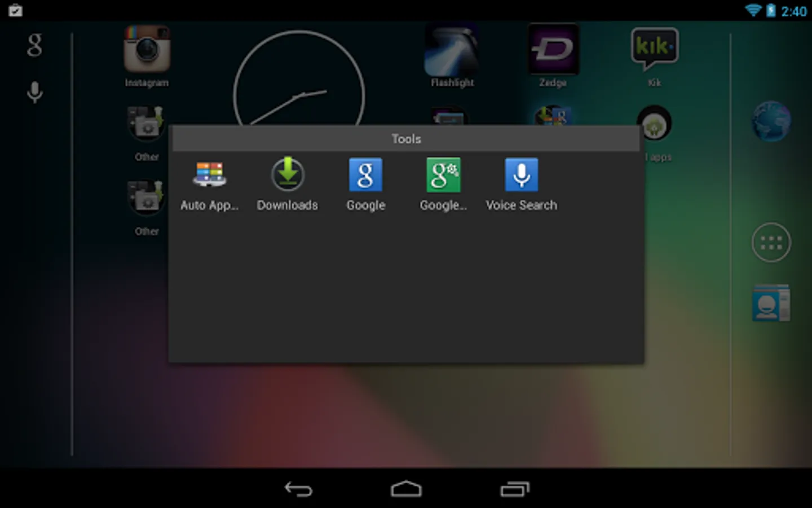The image size is (812, 508).
Task: Tap the Home navigation button
Action: (x=406, y=489)
